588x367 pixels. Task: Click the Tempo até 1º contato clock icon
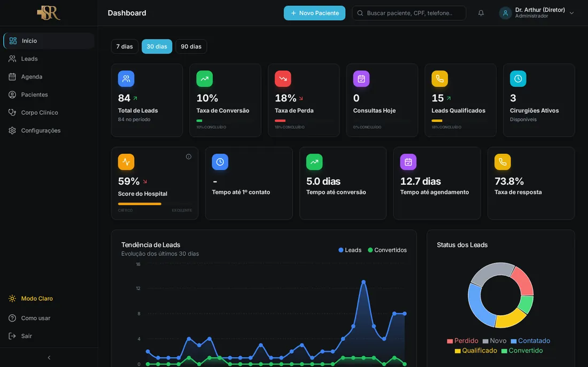click(220, 162)
